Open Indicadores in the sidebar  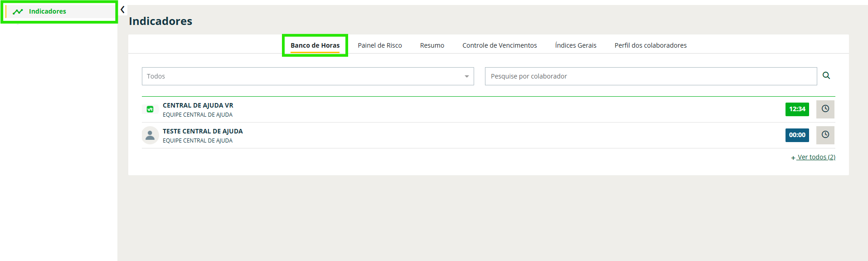click(47, 11)
